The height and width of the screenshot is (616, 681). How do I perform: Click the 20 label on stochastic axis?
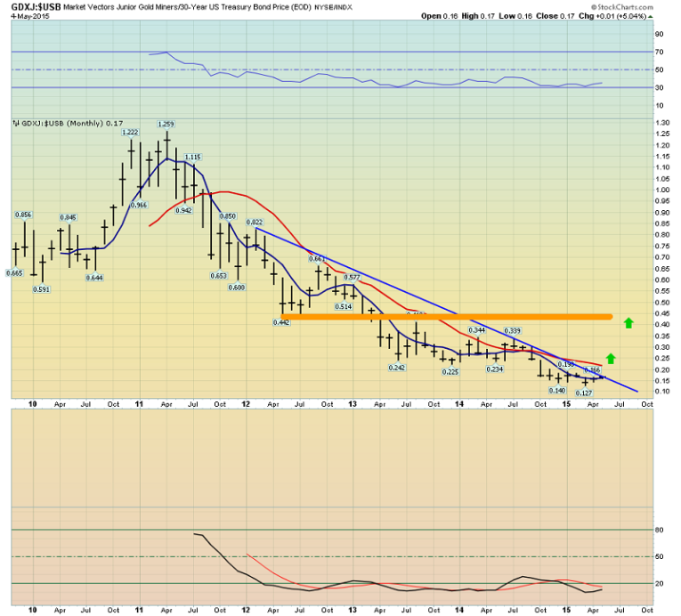point(660,583)
